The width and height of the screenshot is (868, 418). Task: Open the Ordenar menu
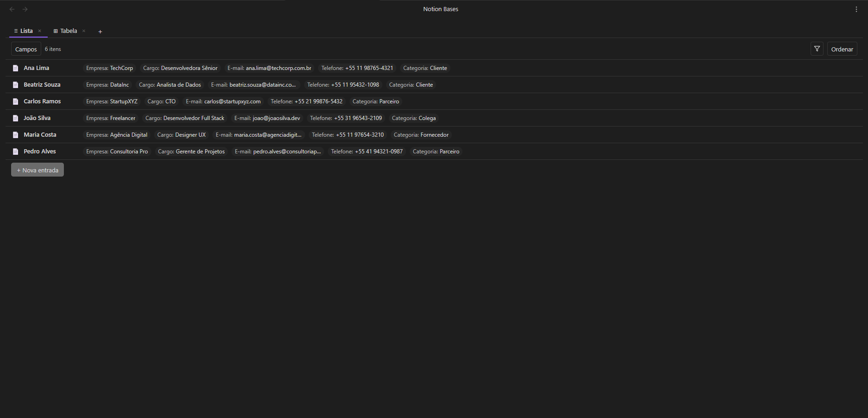842,49
